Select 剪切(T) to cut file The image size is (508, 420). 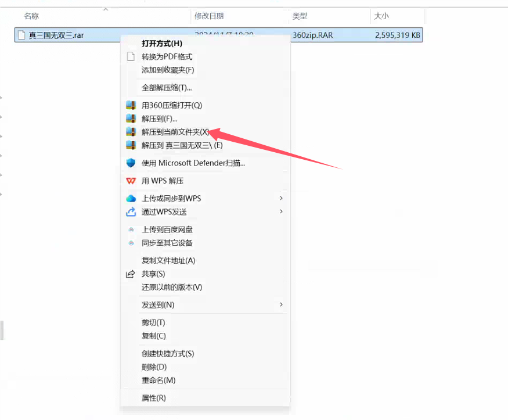pos(153,323)
